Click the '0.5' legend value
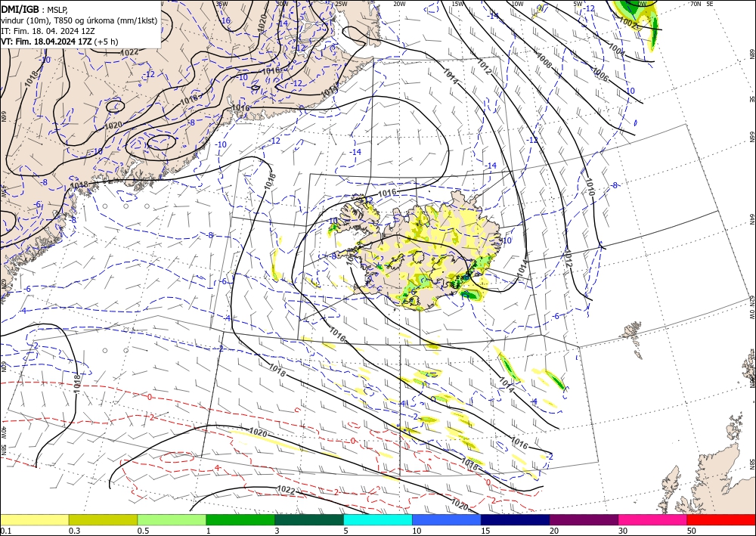The width and height of the screenshot is (756, 536). click(x=143, y=531)
